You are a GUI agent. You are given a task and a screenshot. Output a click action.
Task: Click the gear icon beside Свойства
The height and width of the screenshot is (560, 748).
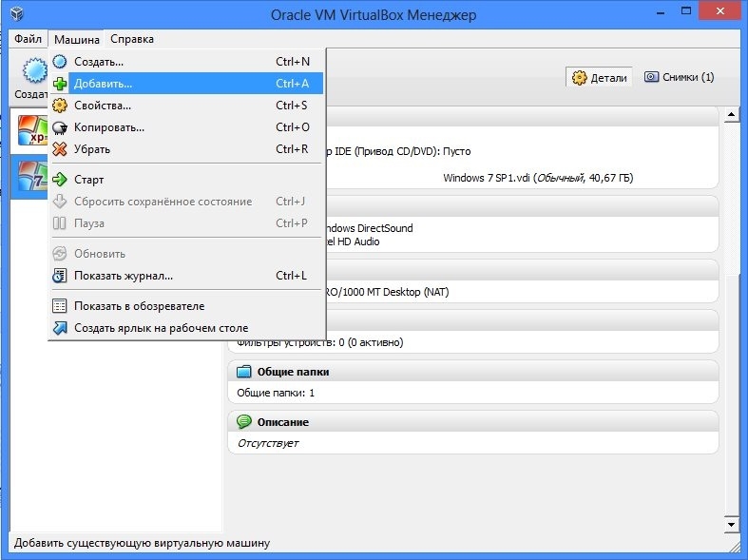60,106
